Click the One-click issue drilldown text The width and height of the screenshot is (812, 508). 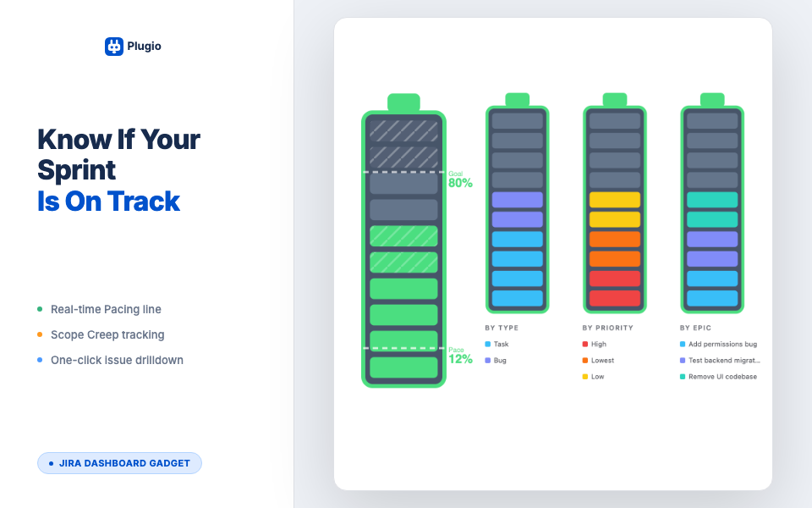[117, 361]
